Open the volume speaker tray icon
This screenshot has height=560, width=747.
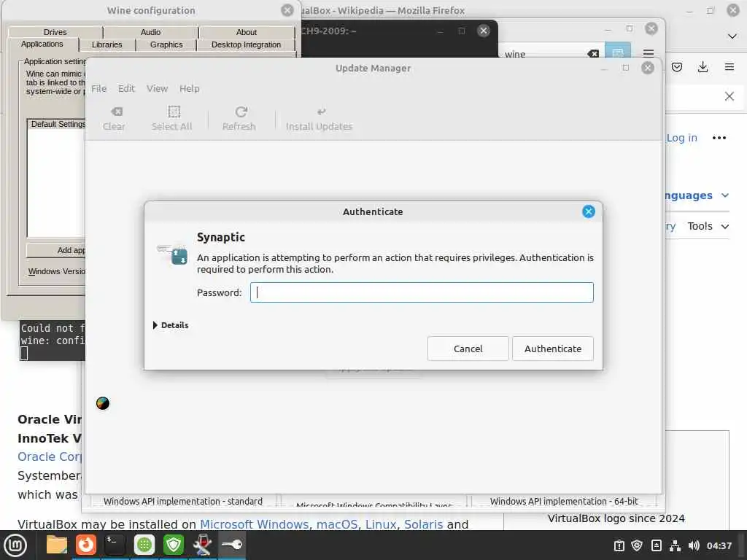click(694, 545)
